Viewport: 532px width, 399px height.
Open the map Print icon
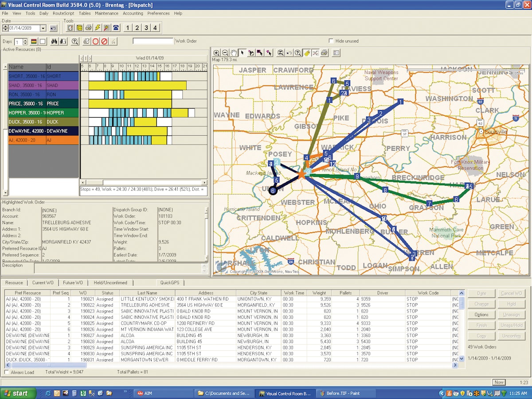(x=324, y=53)
